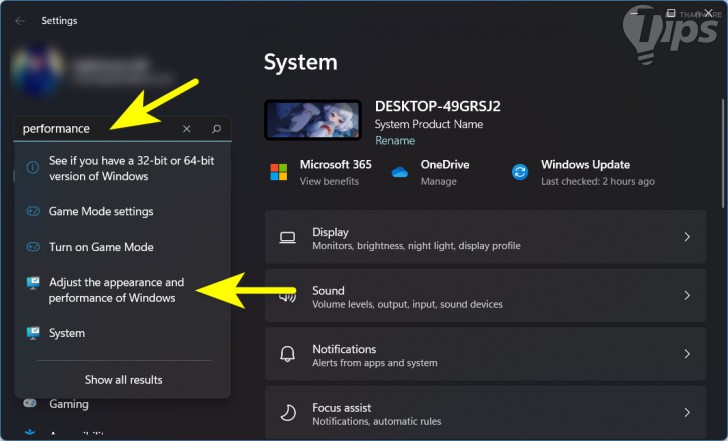Click the magnifying glass search icon
Screen dimensions: 728x441
216,129
